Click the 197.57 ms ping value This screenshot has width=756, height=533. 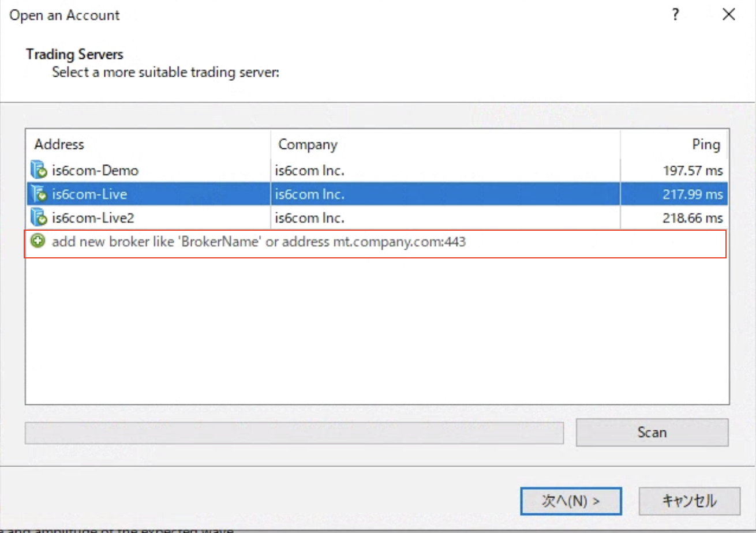(693, 170)
